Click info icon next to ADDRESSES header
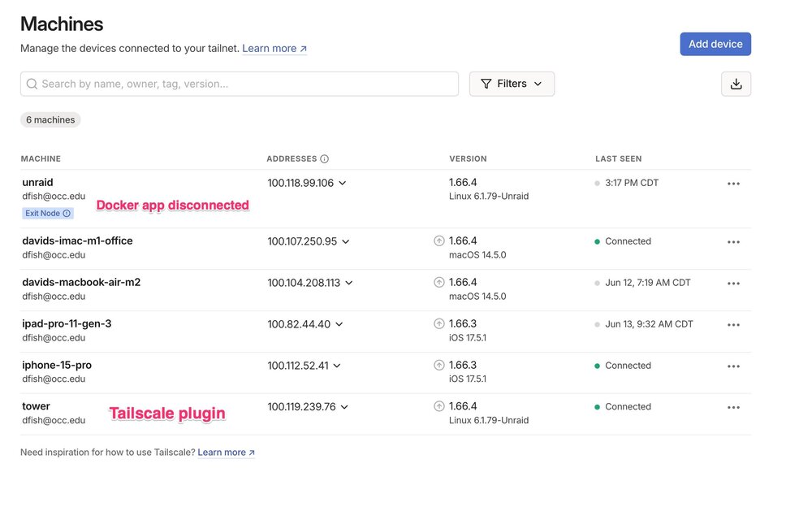The width and height of the screenshot is (812, 520). [324, 159]
